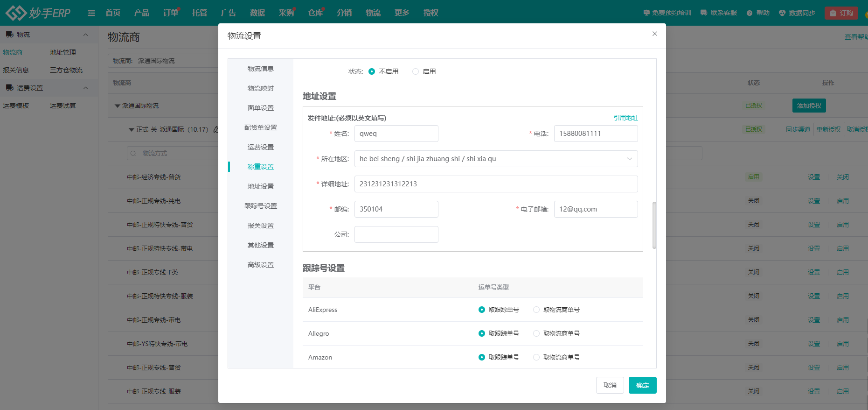868x410 pixels.
Task: Open 联系客服 chat icon
Action: [703, 13]
